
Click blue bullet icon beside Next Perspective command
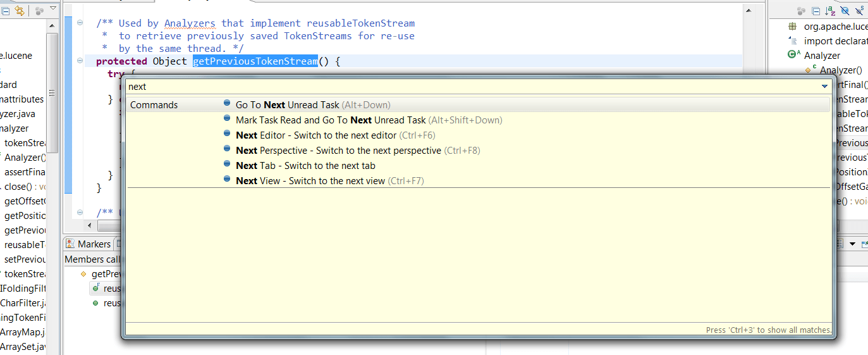coord(227,149)
